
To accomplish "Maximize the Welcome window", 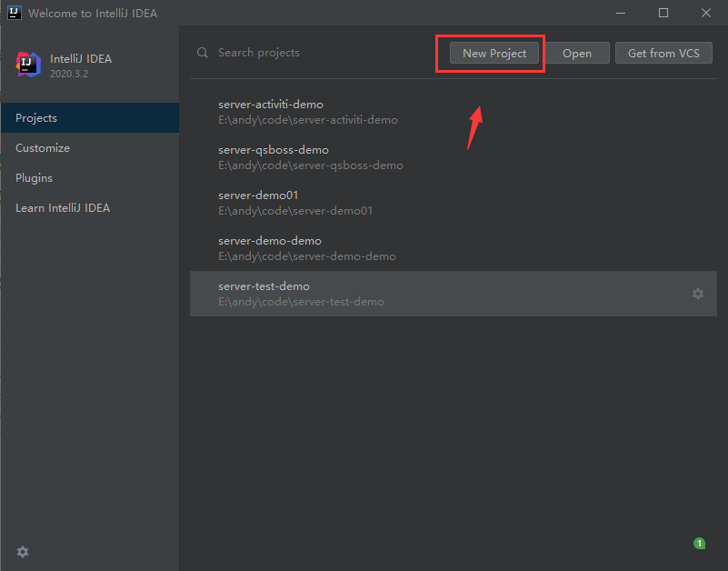I will coord(663,13).
